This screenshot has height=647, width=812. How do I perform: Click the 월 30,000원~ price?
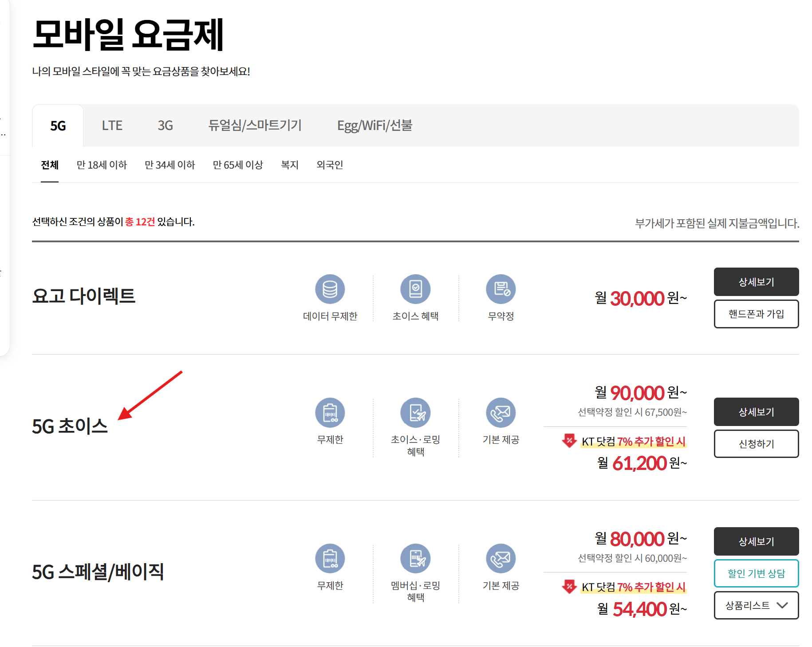click(641, 298)
